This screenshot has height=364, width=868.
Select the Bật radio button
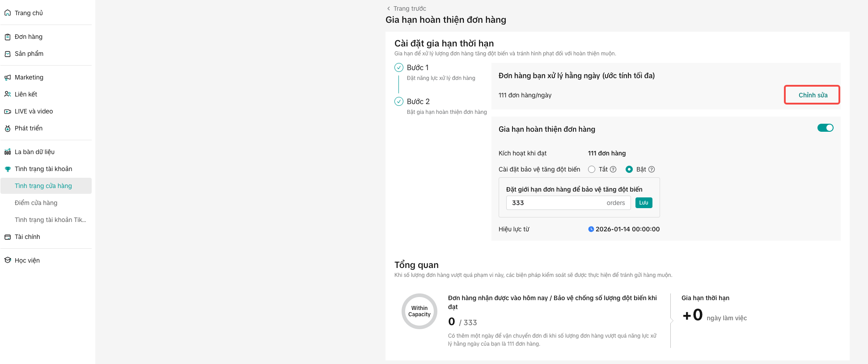click(x=629, y=169)
